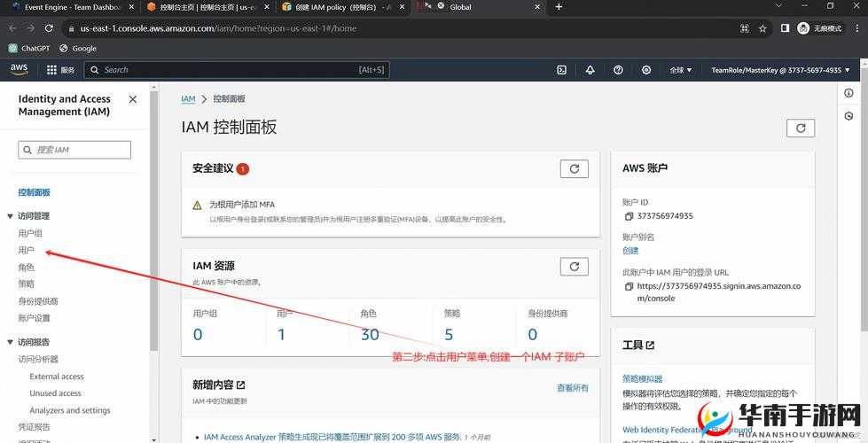Open 角色 in the sidebar
Image resolution: width=868 pixels, height=443 pixels.
[27, 267]
